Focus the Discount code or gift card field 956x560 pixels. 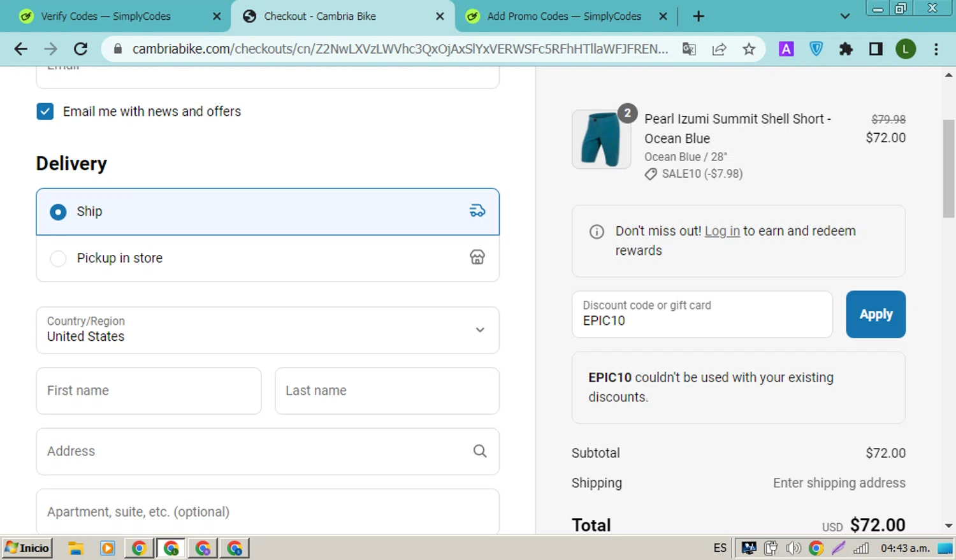coord(702,314)
